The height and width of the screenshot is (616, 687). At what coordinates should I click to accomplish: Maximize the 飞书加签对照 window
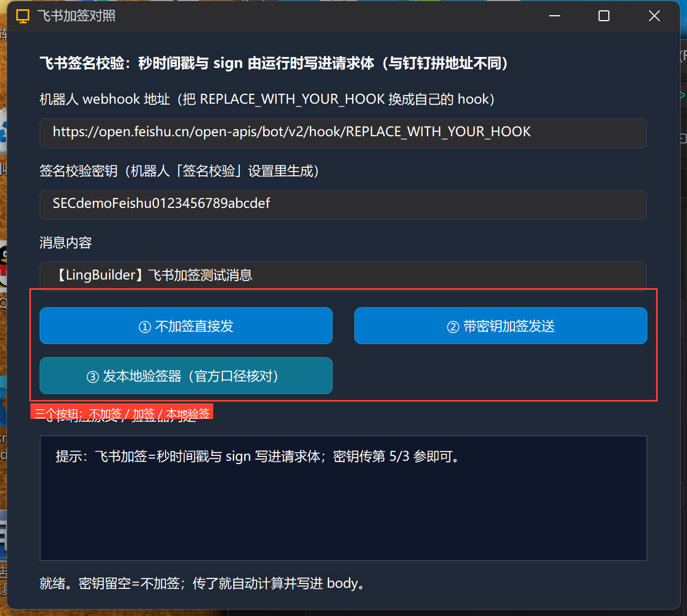(x=604, y=16)
